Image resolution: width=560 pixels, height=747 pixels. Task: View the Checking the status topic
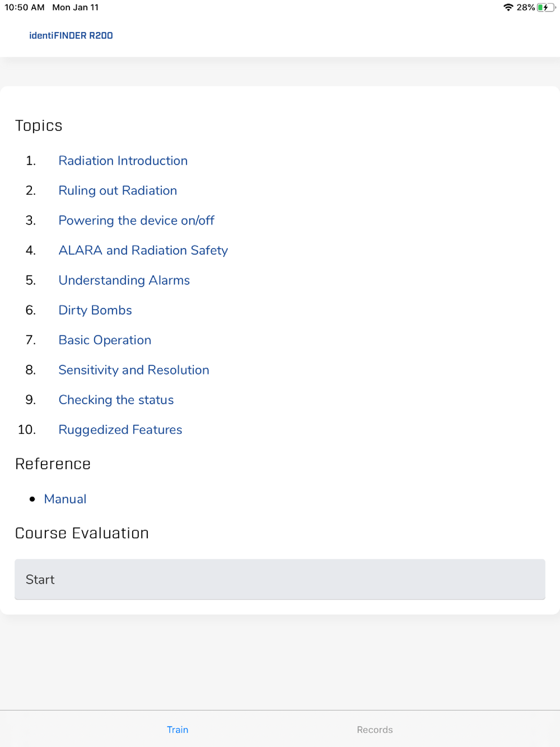[x=116, y=400]
